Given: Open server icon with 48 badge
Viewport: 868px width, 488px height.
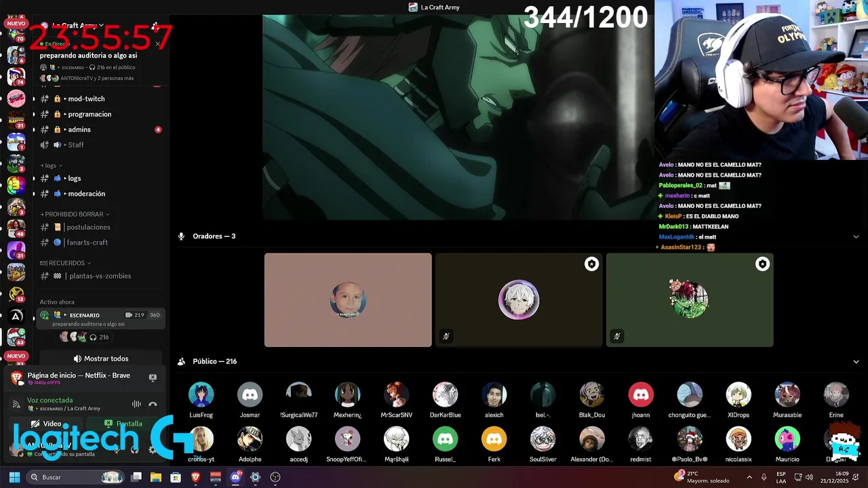Looking at the screenshot, I should click(x=16, y=229).
